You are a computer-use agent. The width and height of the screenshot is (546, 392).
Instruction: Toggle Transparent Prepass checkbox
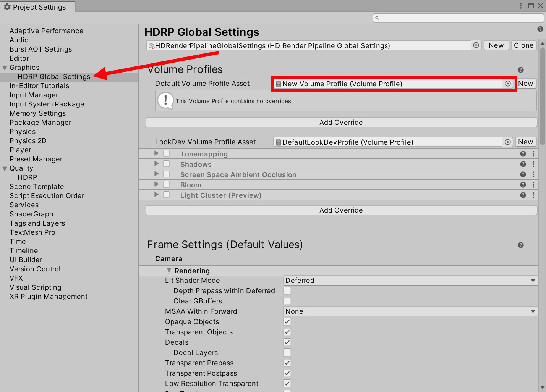pos(287,363)
